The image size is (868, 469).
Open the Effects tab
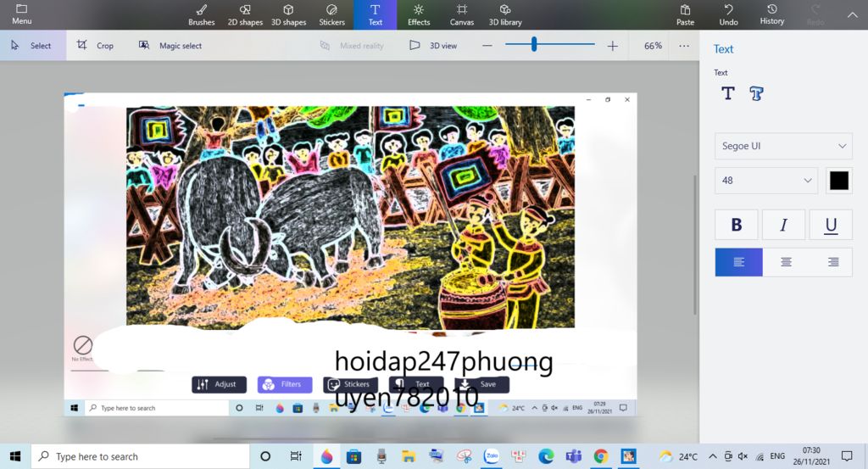point(419,15)
